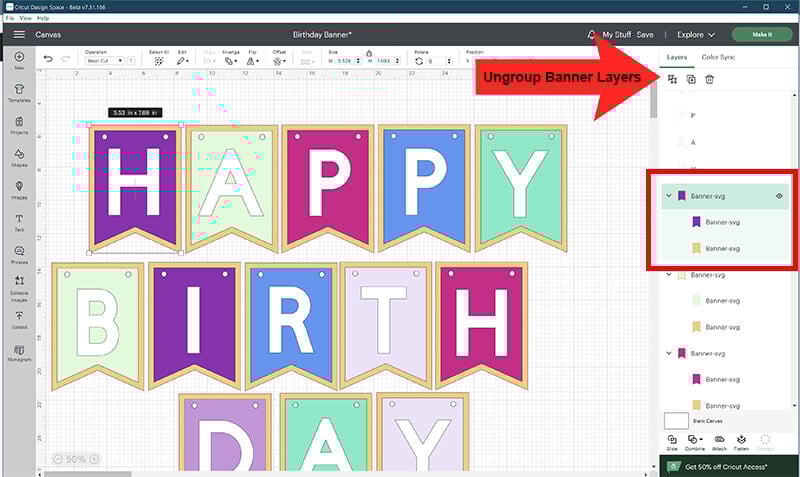Switch to the Layers tab
800x477 pixels.
point(677,57)
